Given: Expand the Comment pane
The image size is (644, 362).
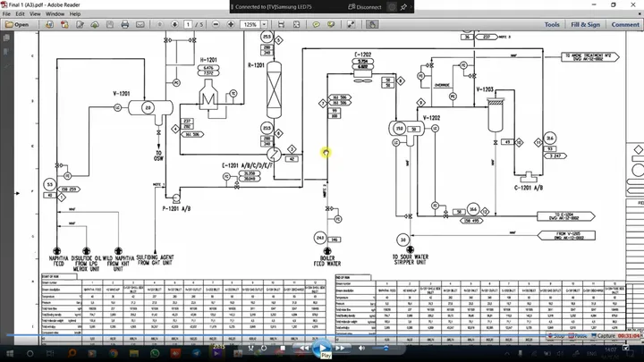Looking at the screenshot, I should tap(625, 25).
